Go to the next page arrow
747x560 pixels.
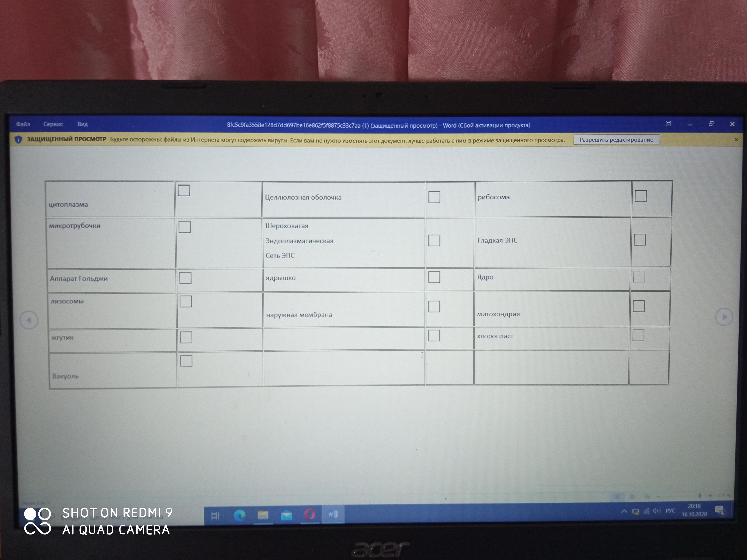724,317
